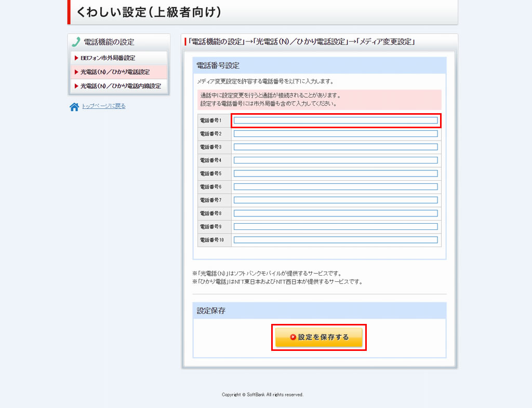Place cursor in 電話番号4 field
Viewport: 532px width, 408px height.
pos(336,160)
